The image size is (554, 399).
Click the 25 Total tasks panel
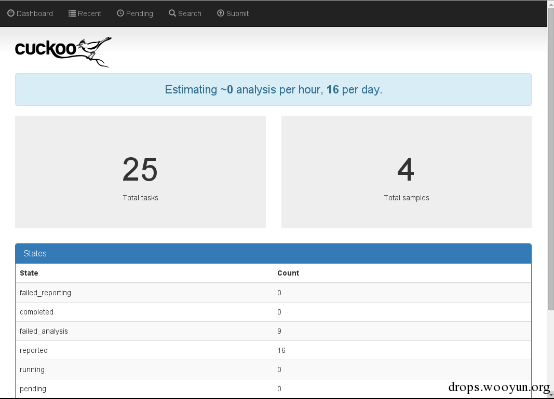(x=140, y=172)
